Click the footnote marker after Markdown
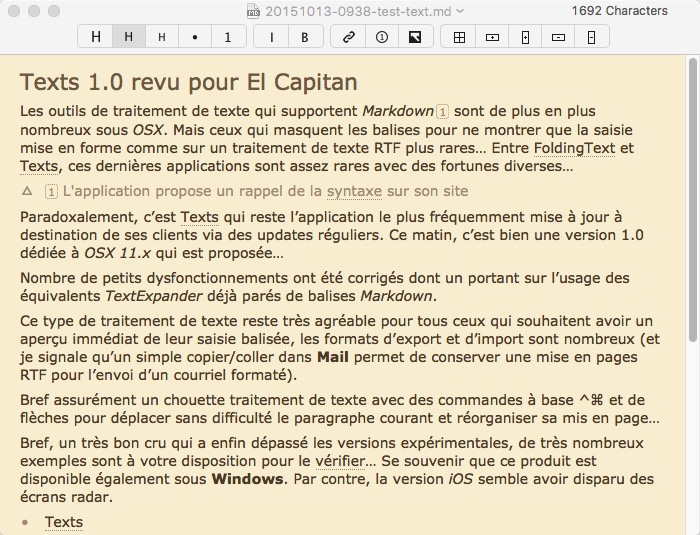 442,112
